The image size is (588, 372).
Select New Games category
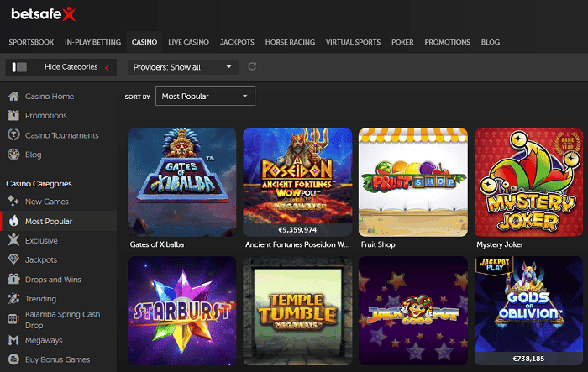(47, 202)
